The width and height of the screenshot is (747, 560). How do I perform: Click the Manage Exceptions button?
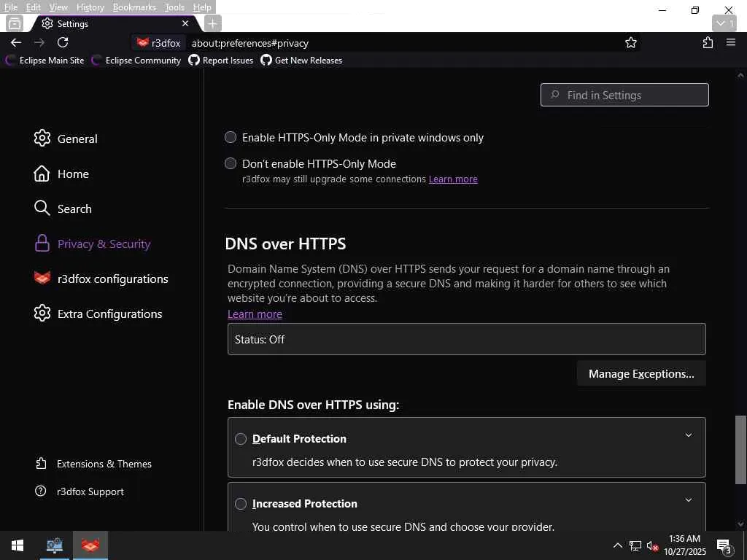[641, 373]
